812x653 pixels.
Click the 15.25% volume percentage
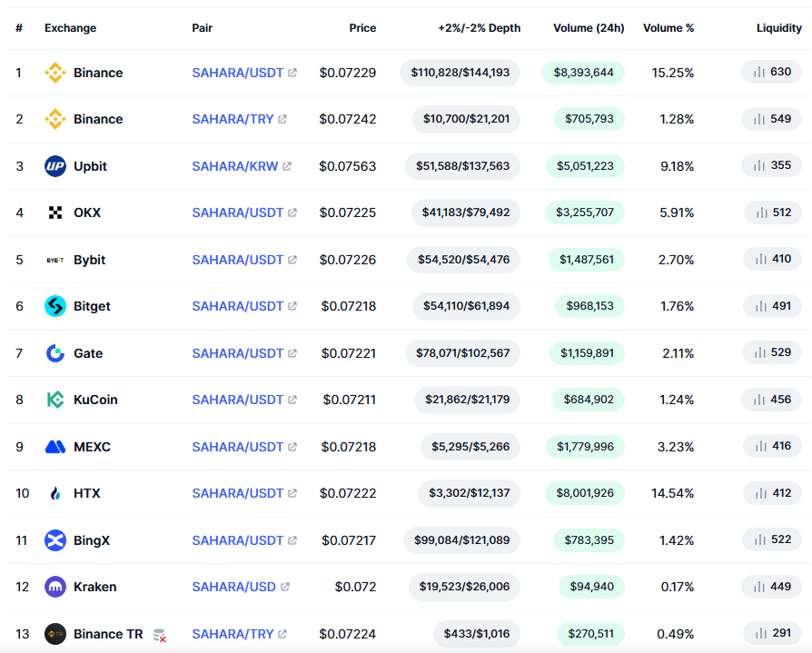pyautogui.click(x=673, y=73)
